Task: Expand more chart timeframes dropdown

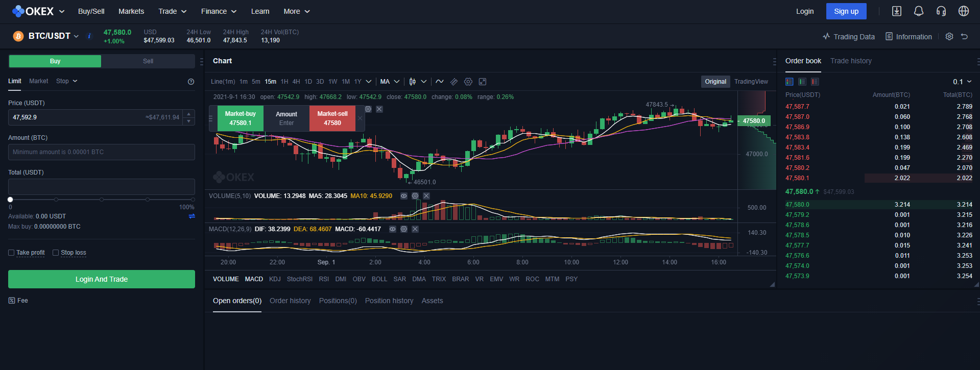Action: click(369, 82)
